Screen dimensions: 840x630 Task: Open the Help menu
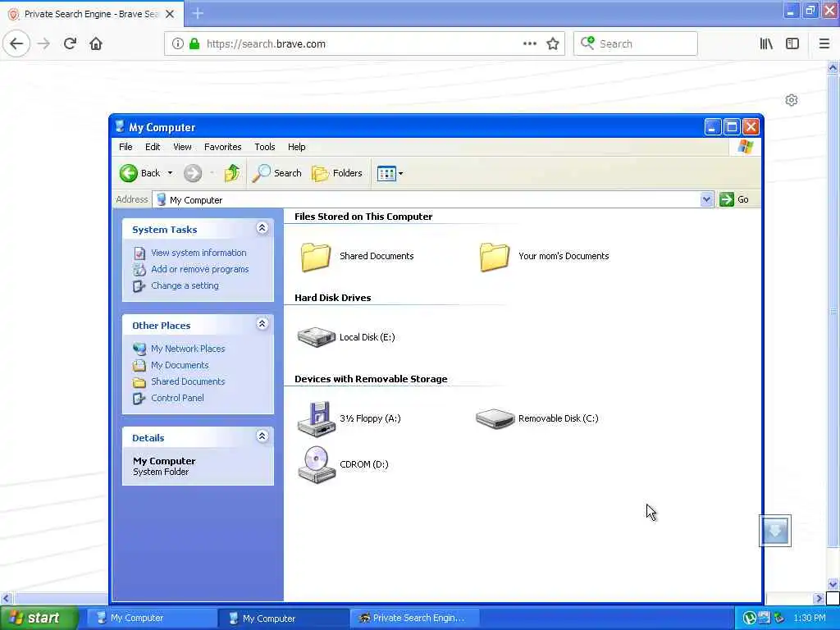coord(296,147)
